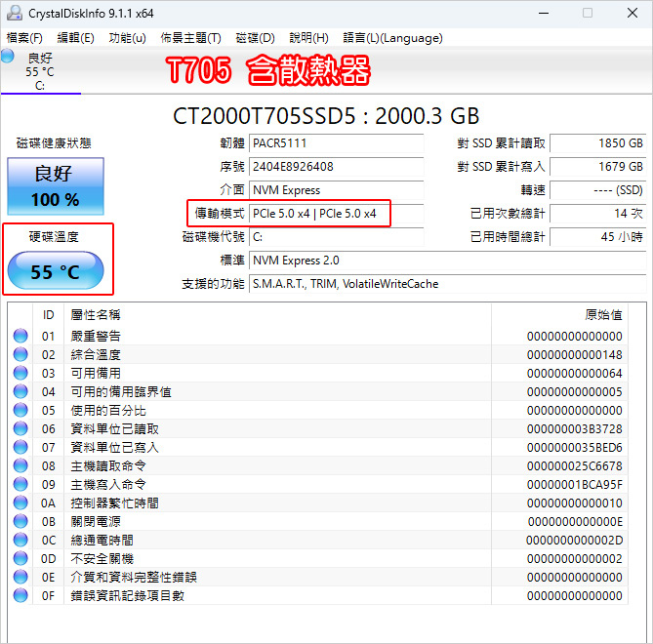Click the standard field NVM Express 2.0
Image resolution: width=653 pixels, height=644 pixels.
point(448,261)
